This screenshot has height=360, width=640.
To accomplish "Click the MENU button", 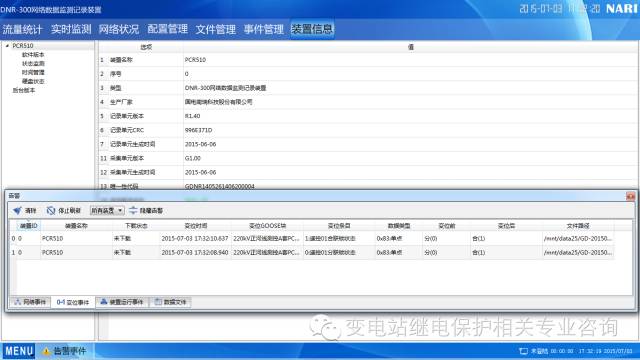I will [19, 351].
